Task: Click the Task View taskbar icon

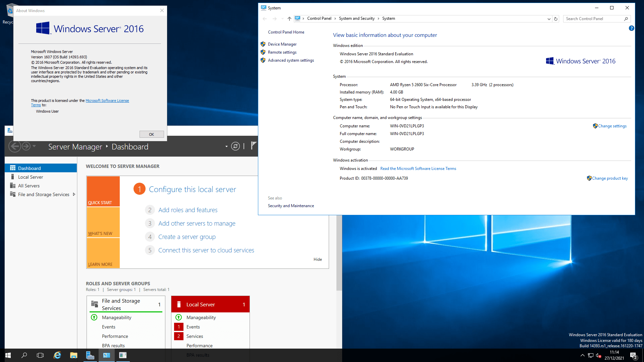Action: pyautogui.click(x=40, y=355)
